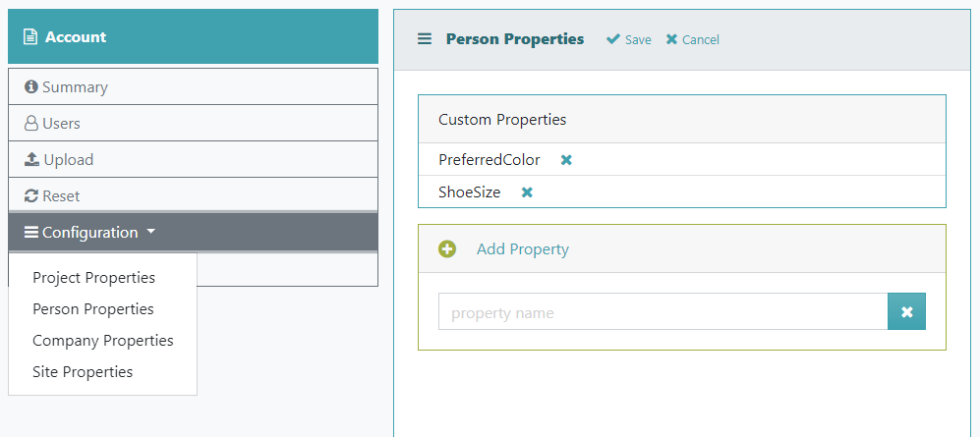The image size is (980, 437).
Task: Click the Account document icon
Action: click(30, 37)
